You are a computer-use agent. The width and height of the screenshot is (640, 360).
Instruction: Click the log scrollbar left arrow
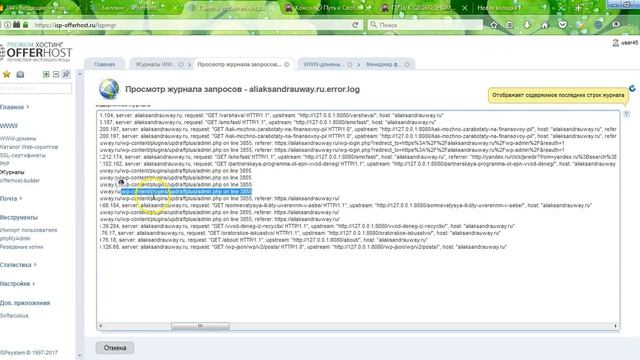coord(101,326)
